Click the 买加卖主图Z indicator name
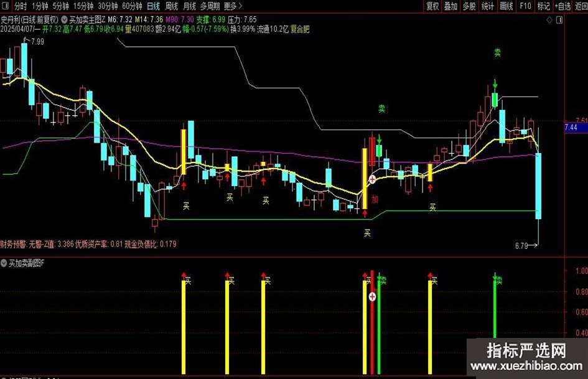The image size is (588, 379). point(87,19)
